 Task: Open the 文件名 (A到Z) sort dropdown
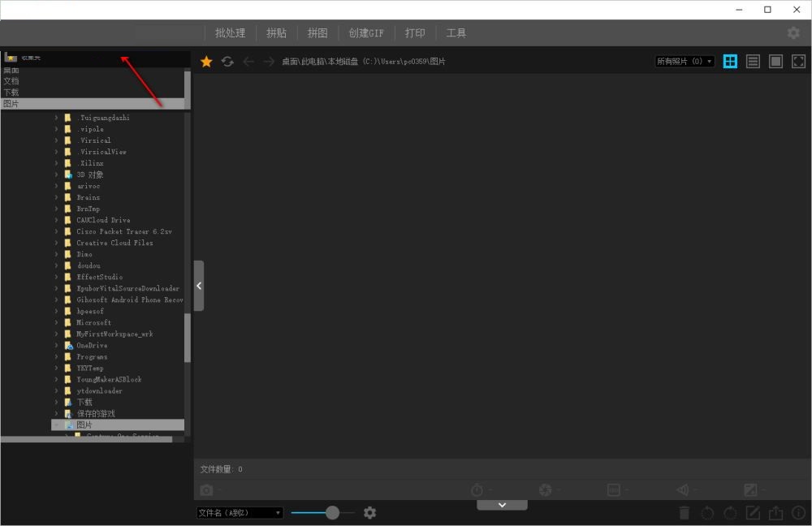pos(240,512)
